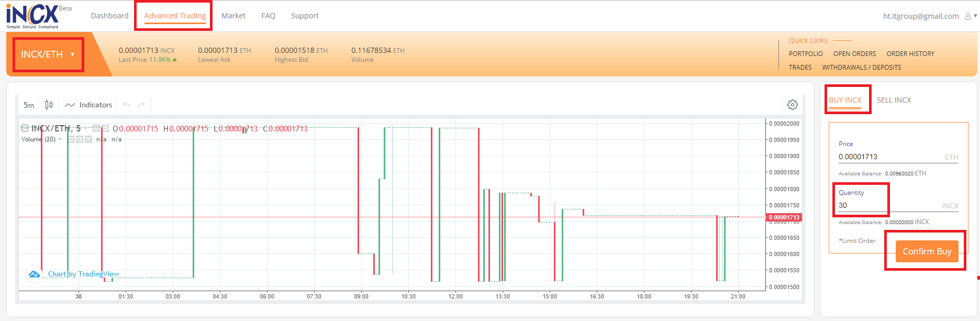Open the Market page

(x=233, y=16)
